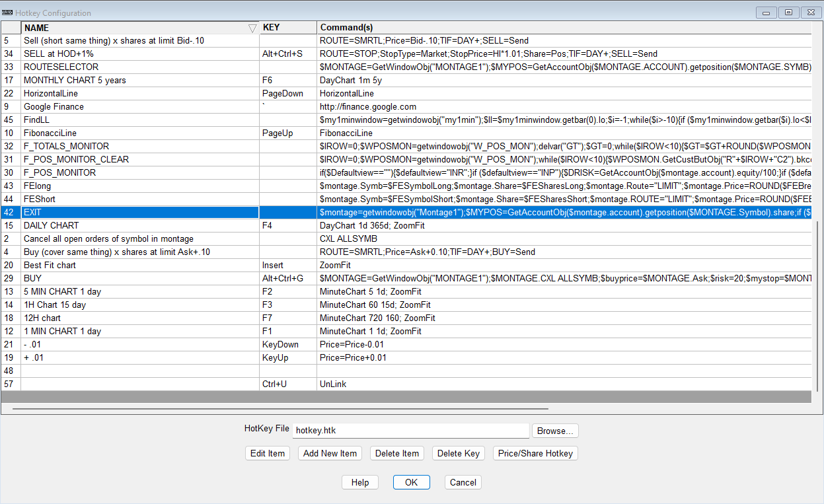Sort by the NAME column header
This screenshot has height=504, width=824.
[140, 28]
